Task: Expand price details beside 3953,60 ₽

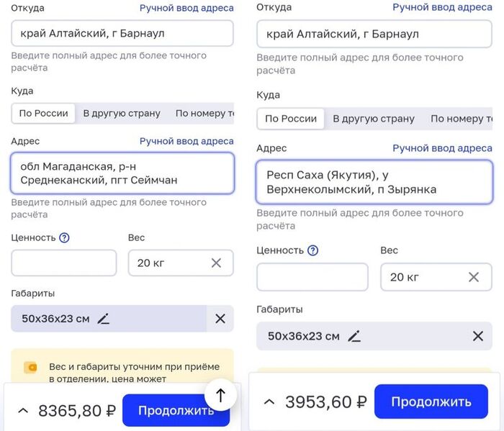Action: tap(269, 401)
